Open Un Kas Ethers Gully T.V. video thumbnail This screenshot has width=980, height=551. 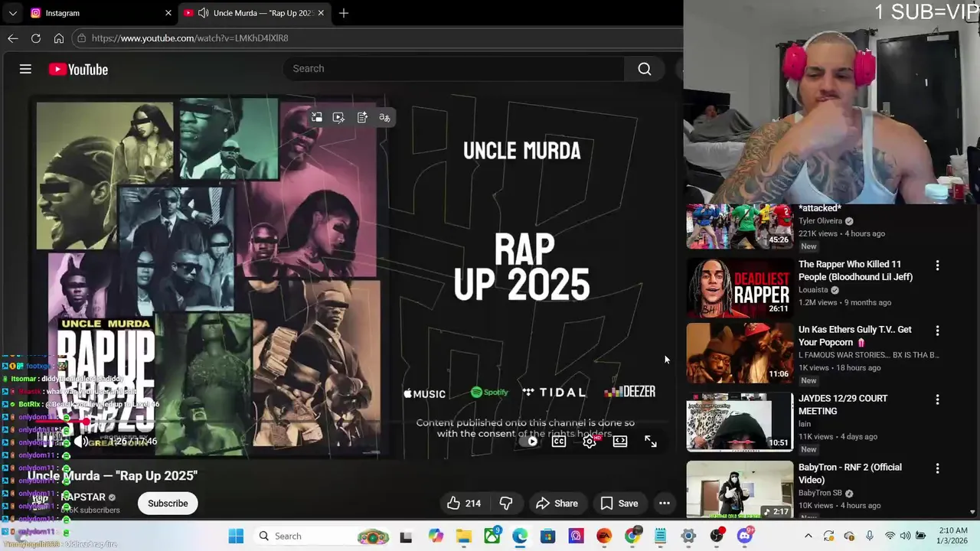click(740, 353)
